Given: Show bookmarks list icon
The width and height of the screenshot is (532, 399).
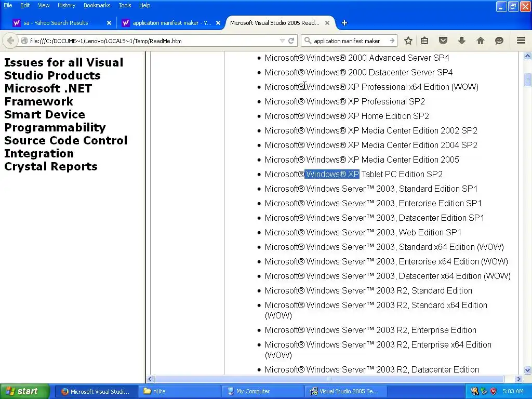Looking at the screenshot, I should (424, 41).
